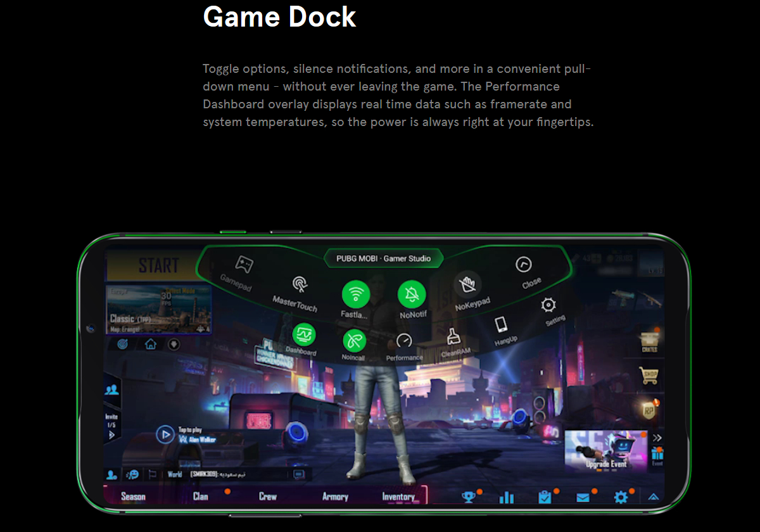This screenshot has width=760, height=532.
Task: Click the PUBG MOBI · Gamer Studio label
Action: (x=383, y=258)
